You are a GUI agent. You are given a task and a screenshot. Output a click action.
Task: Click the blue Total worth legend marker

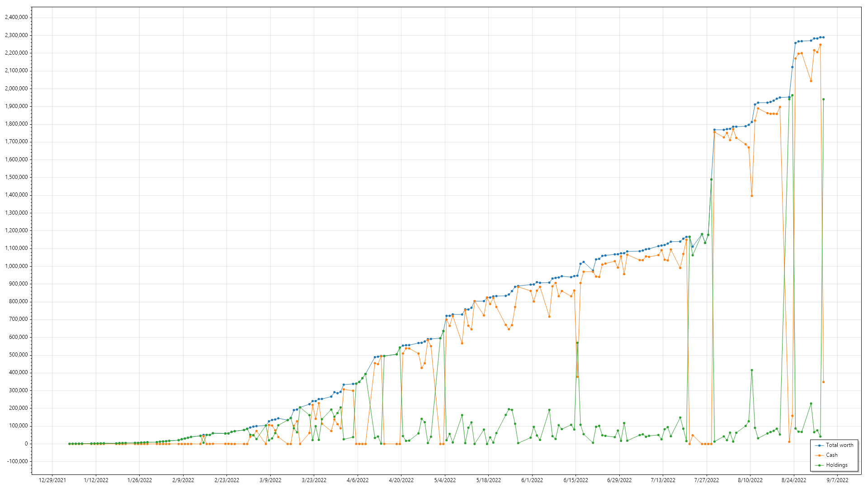click(x=819, y=446)
